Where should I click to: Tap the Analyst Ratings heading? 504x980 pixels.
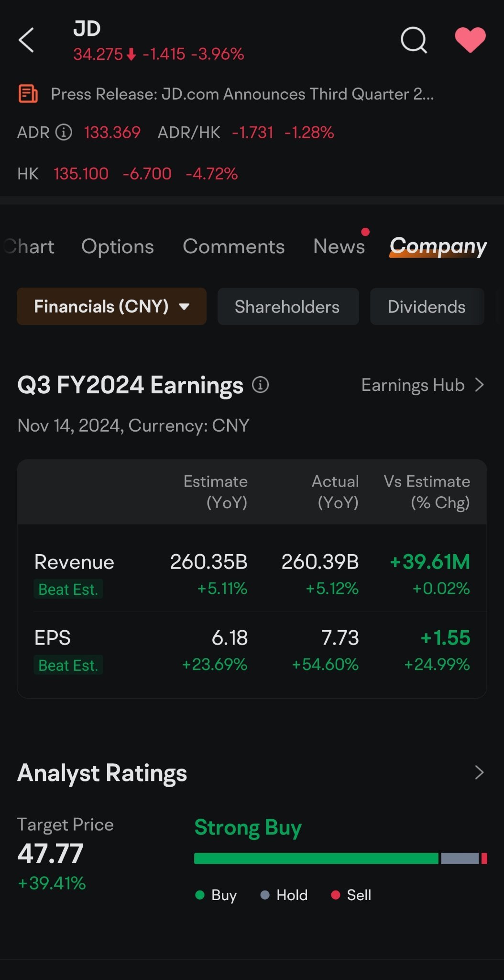(102, 772)
